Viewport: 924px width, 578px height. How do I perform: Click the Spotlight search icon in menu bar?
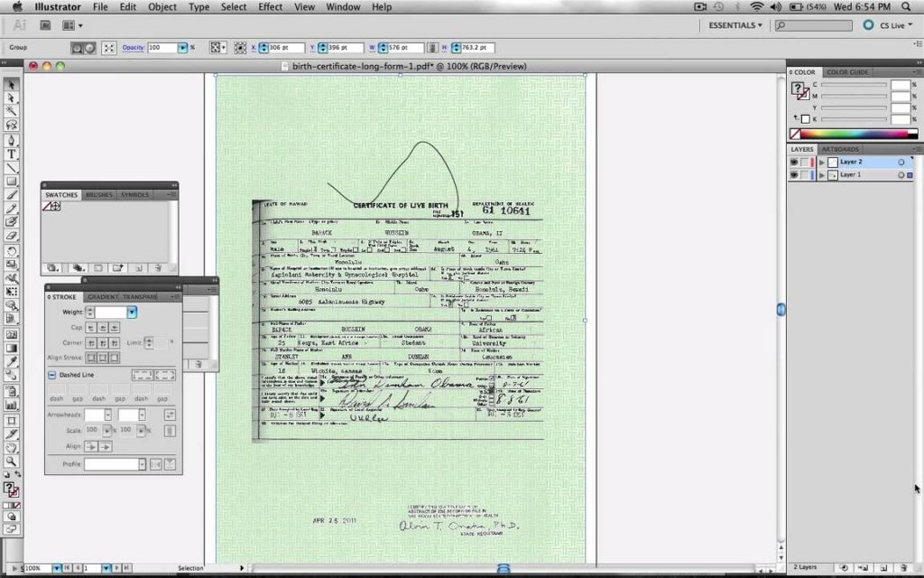(911, 6)
